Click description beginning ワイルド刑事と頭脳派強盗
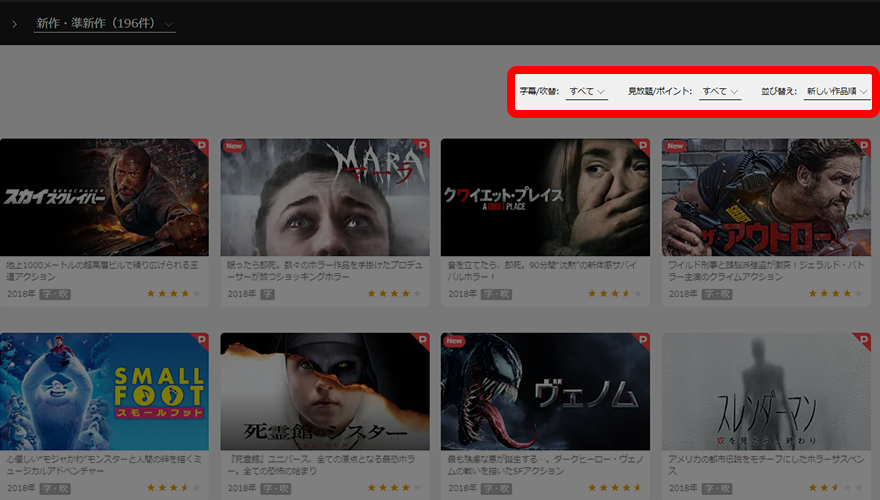Image resolution: width=880 pixels, height=500 pixels. click(767, 270)
